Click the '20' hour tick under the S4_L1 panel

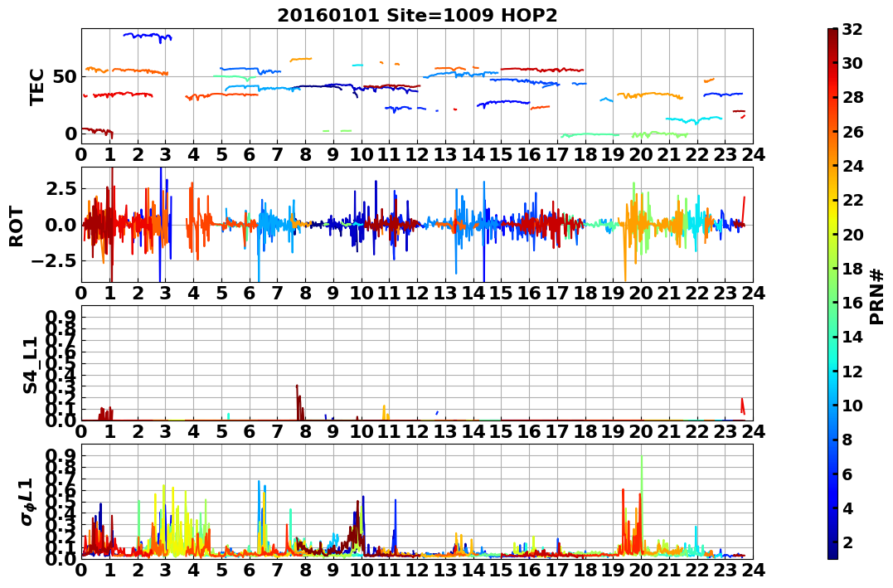tap(641, 431)
